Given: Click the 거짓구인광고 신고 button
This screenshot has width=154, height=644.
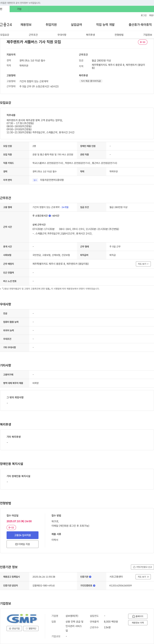Looking at the screenshot, I should tap(142, 567).
